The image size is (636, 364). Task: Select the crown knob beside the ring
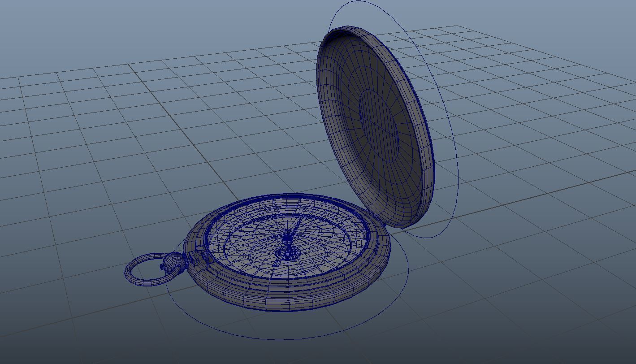[173, 263]
